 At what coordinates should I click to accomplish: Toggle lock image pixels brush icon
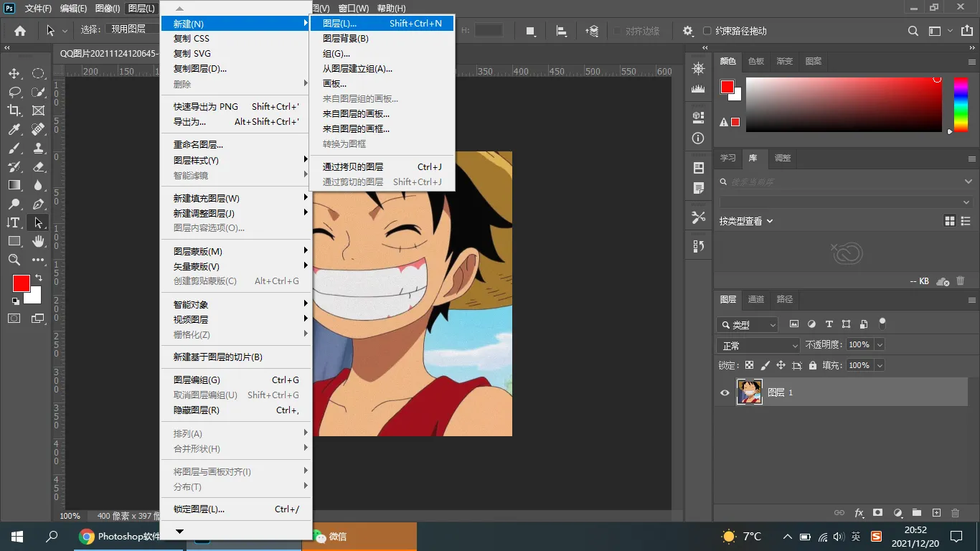[x=765, y=365]
